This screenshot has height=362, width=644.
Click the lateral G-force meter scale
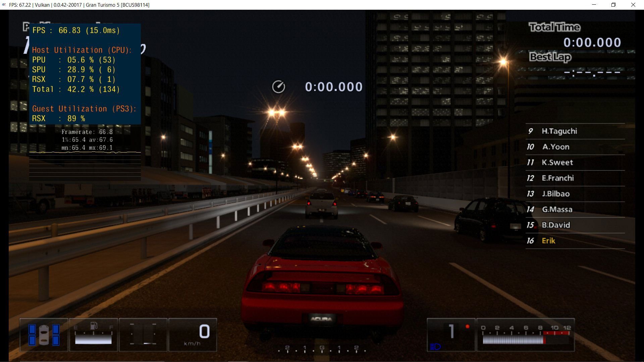pos(322,349)
